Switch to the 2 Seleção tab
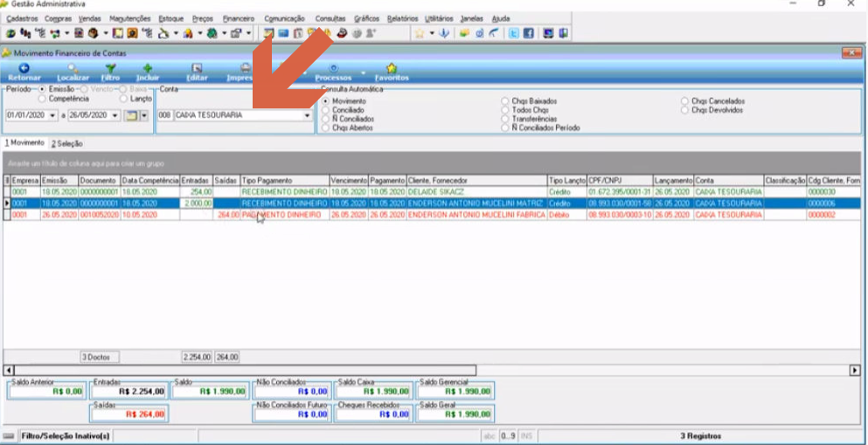Screen dimensions: 868x445 tap(67, 143)
